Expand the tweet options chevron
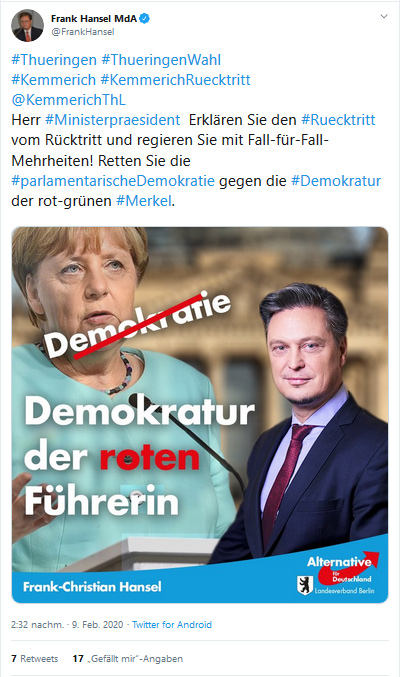Image resolution: width=401 pixels, height=677 pixels. point(384,16)
